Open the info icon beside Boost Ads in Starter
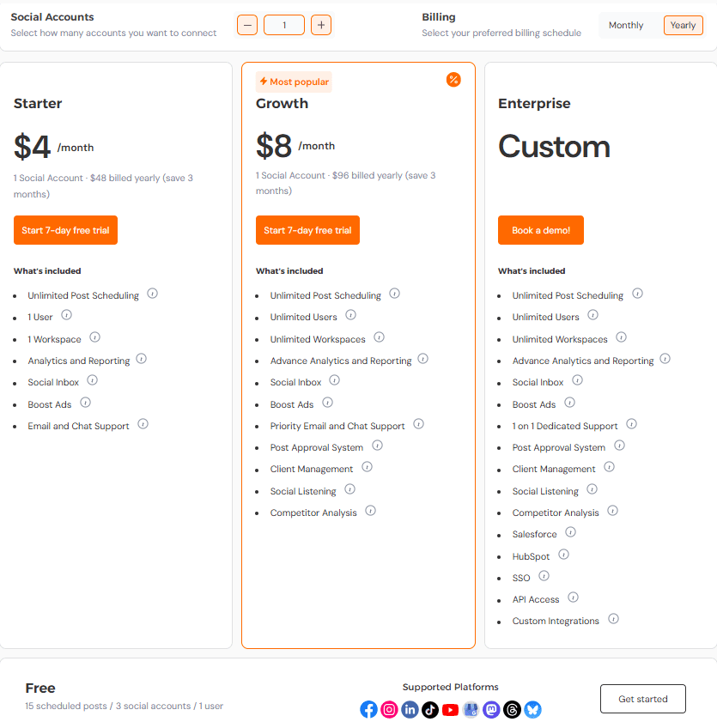The width and height of the screenshot is (717, 728). coord(85,403)
